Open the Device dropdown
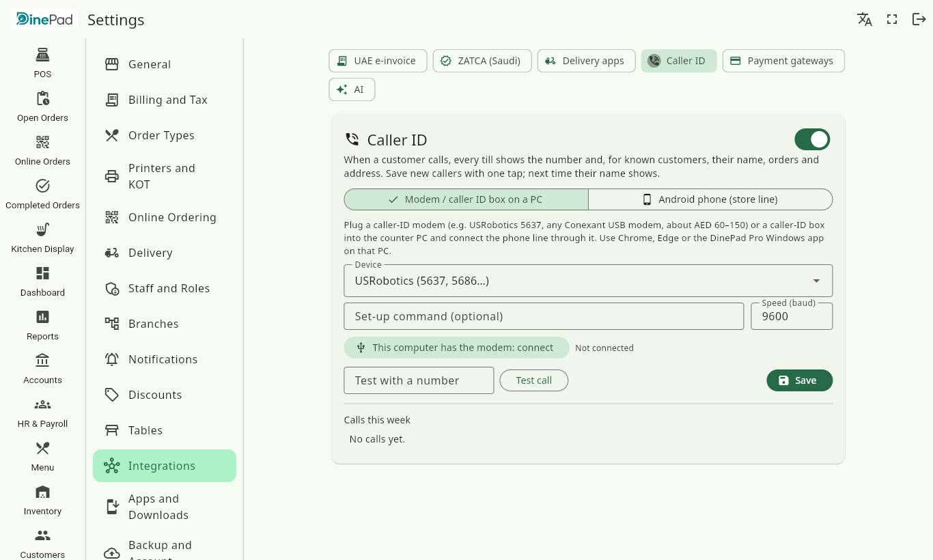This screenshot has width=933, height=560. coord(588,281)
